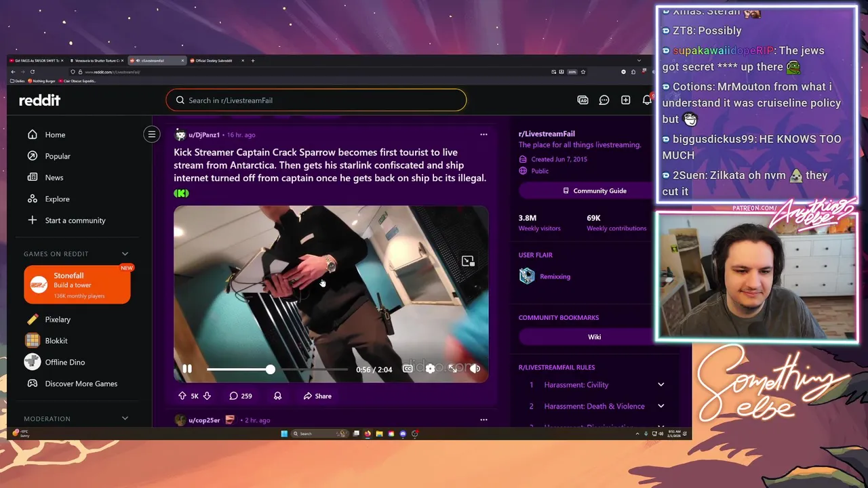The height and width of the screenshot is (488, 868).
Task: Open more options for cop25er's post
Action: click(x=484, y=420)
